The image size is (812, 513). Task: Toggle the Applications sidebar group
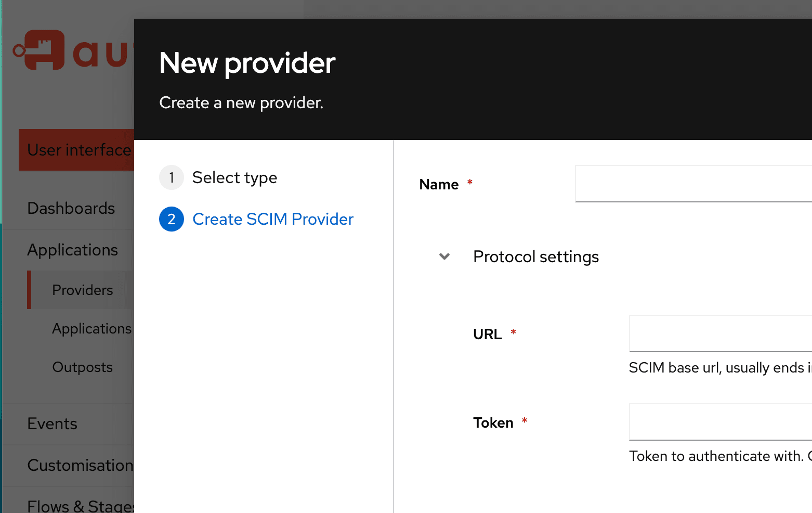point(73,250)
